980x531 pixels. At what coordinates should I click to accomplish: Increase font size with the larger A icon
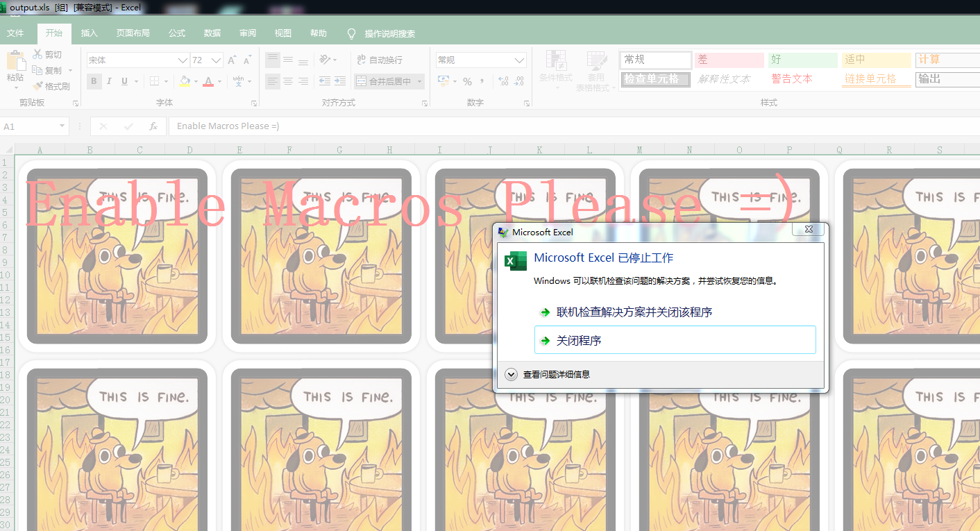tap(233, 60)
